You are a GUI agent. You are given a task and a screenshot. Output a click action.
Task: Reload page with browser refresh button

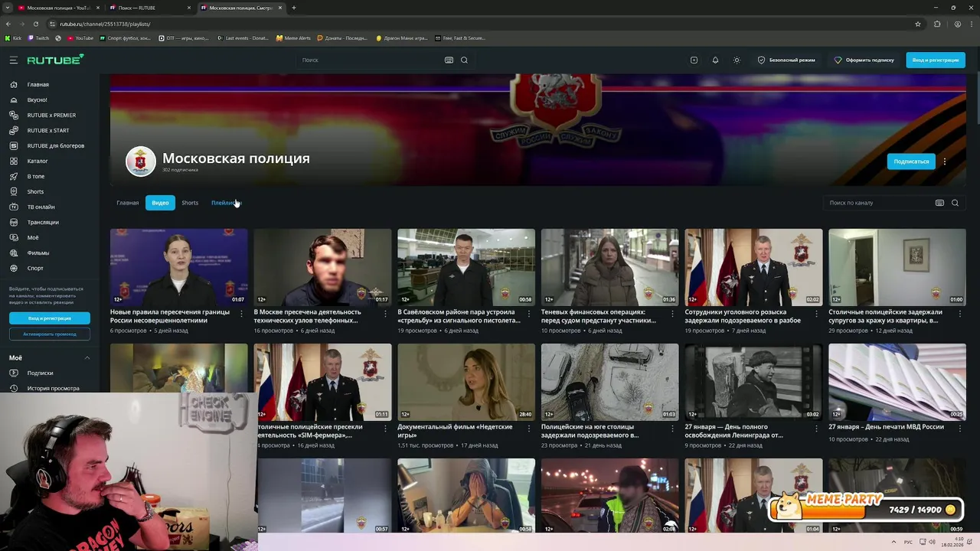pos(35,24)
